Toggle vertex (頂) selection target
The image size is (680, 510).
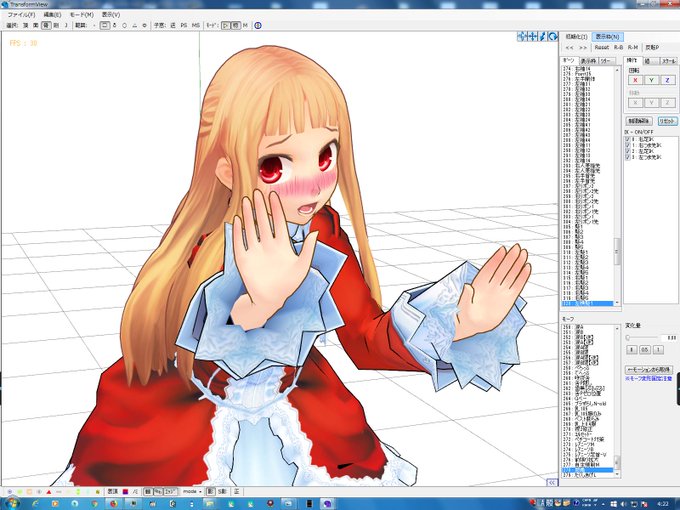(26, 26)
